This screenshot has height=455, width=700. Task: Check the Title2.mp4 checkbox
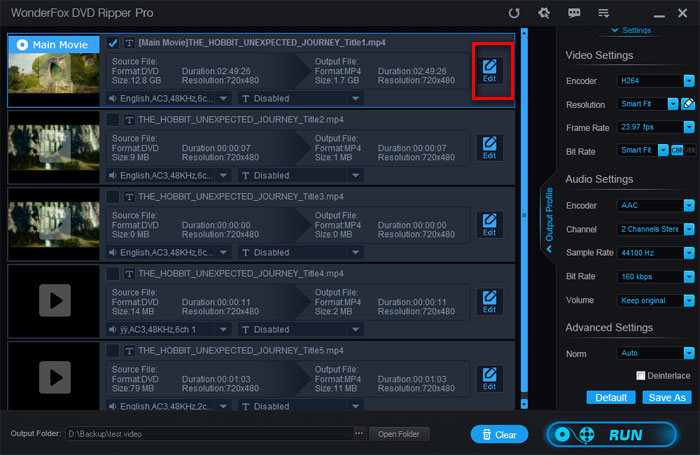point(112,120)
